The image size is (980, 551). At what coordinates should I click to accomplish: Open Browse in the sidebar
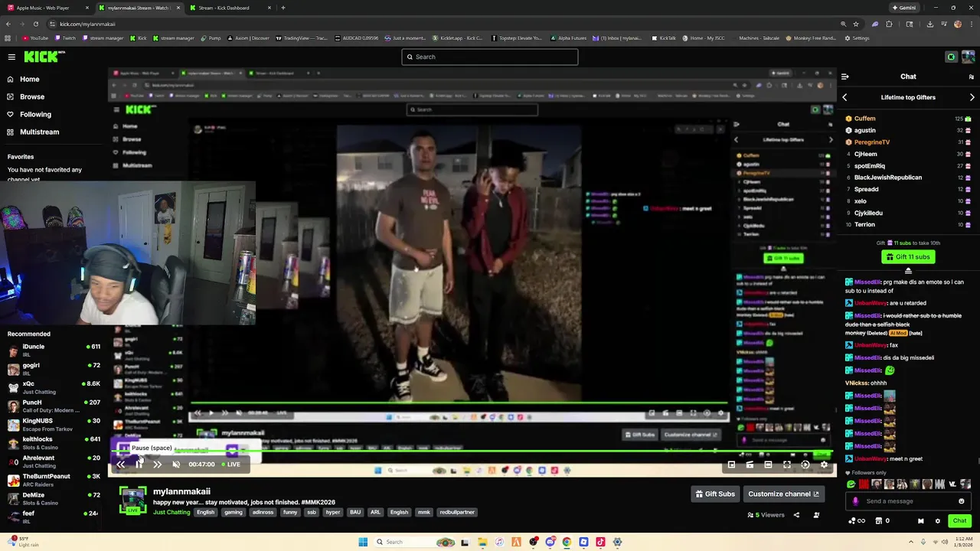32,96
